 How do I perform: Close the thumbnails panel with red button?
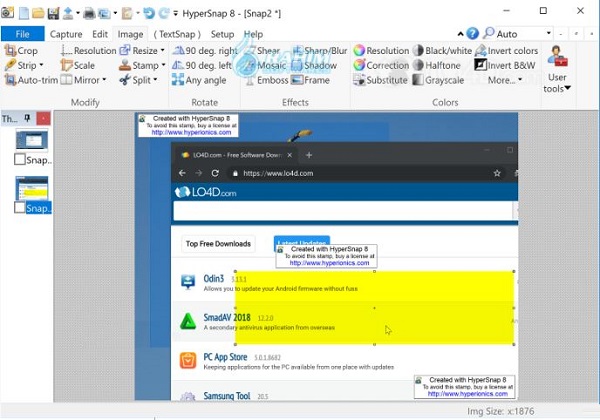44,119
